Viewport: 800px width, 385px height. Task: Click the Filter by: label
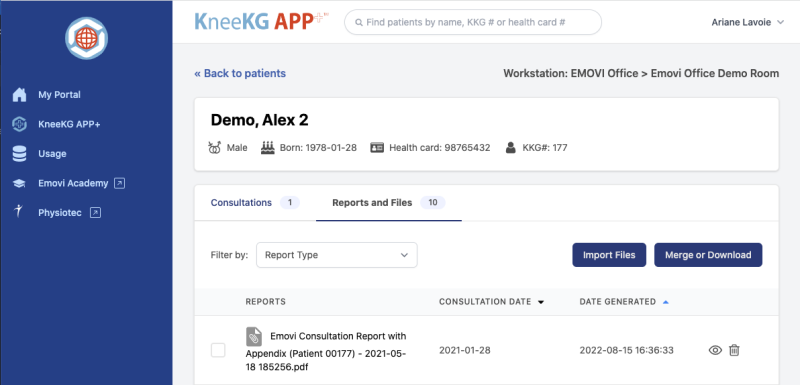coord(229,255)
